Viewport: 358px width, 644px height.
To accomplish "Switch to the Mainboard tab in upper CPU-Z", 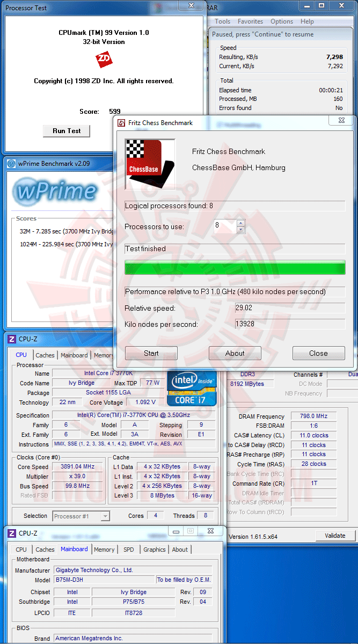I will coord(74,355).
